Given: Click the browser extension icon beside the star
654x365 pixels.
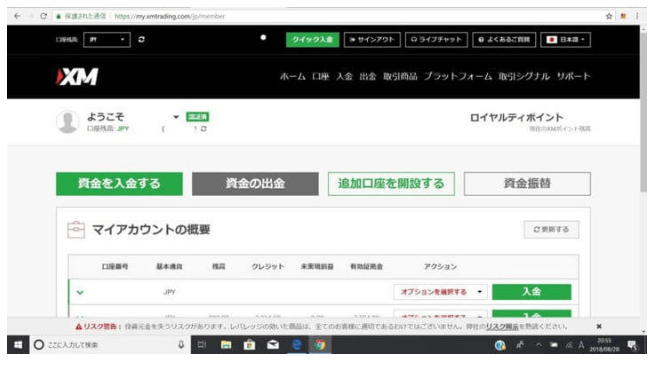Looking at the screenshot, I should click(623, 16).
